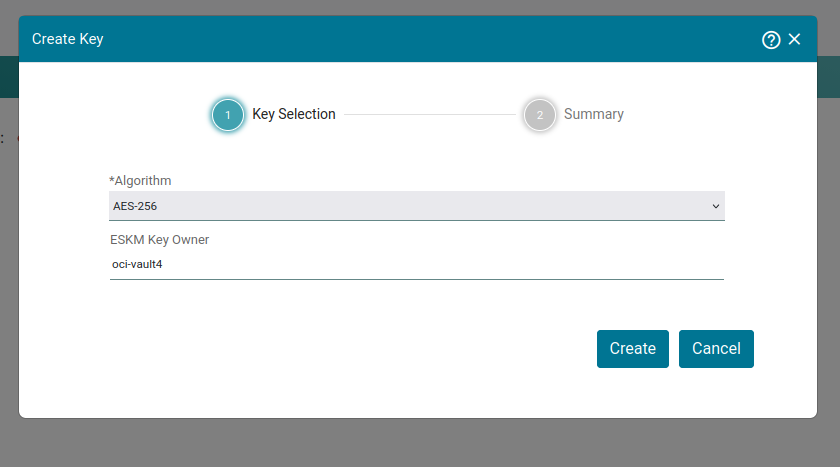Click the teal dialog header bar
The height and width of the screenshot is (467, 840).
coord(418,39)
